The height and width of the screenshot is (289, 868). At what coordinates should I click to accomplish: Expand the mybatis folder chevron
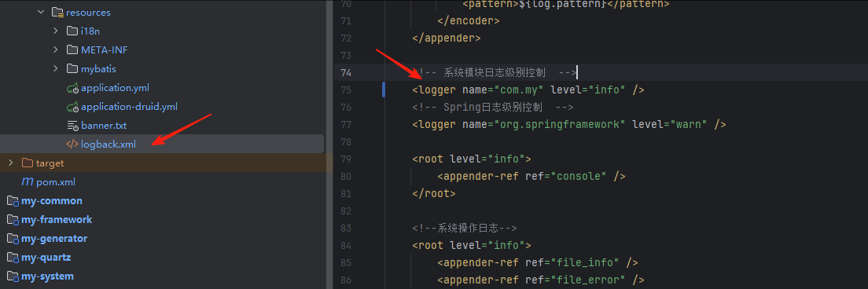pyautogui.click(x=56, y=68)
